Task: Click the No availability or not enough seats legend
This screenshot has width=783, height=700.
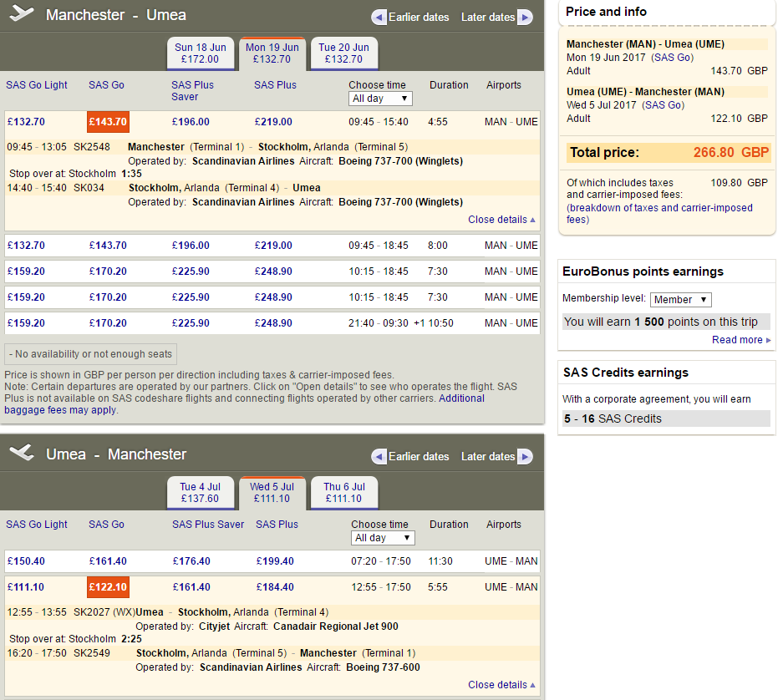Action: 90,354
